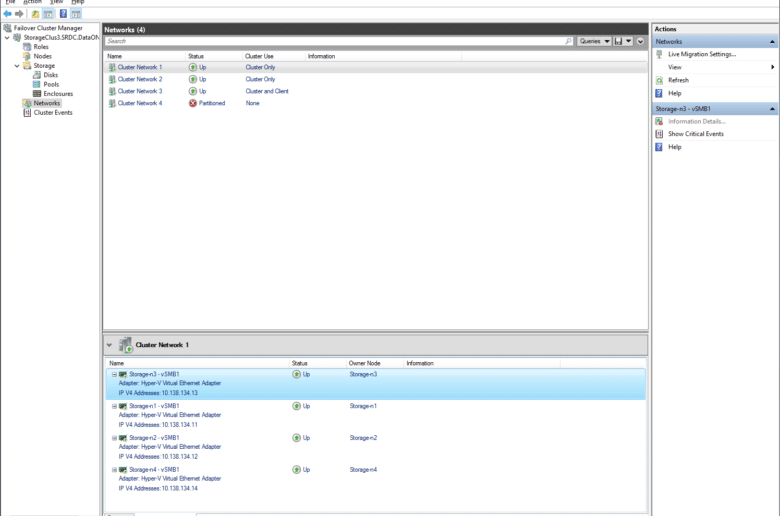Select Failover Cluster Manager root node
780x516 pixels.
pyautogui.click(x=48, y=28)
